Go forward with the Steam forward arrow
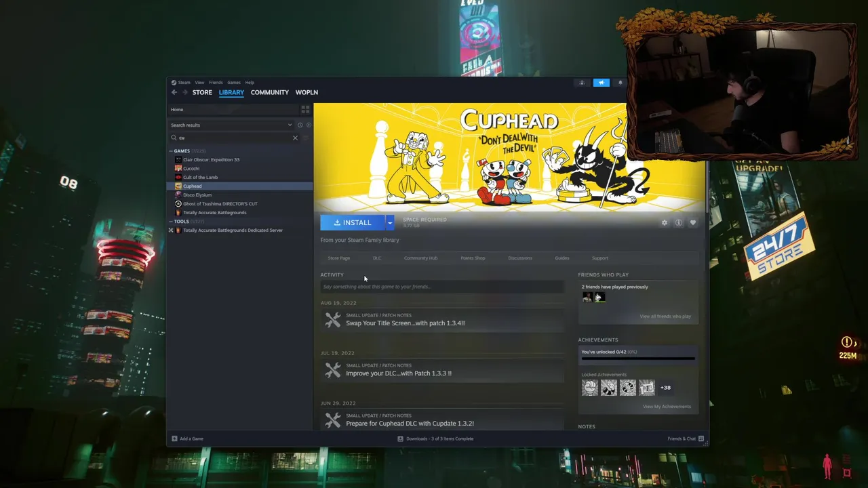The height and width of the screenshot is (488, 868). coord(185,92)
